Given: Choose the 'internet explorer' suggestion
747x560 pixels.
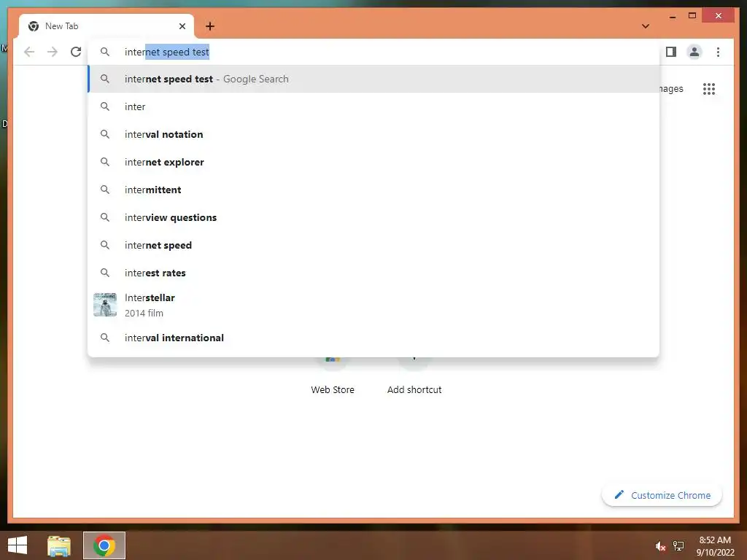Looking at the screenshot, I should click(373, 162).
